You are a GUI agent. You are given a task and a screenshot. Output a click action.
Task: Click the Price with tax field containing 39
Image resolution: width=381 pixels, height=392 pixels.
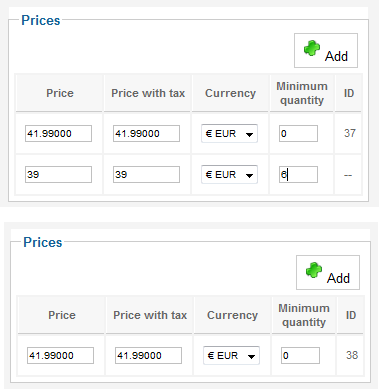click(146, 175)
